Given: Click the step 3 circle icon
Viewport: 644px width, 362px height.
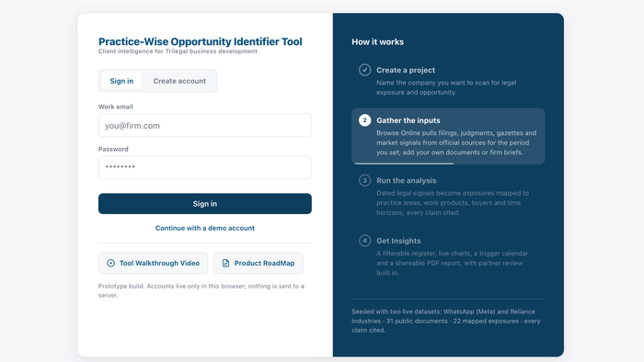Looking at the screenshot, I should pyautogui.click(x=364, y=180).
